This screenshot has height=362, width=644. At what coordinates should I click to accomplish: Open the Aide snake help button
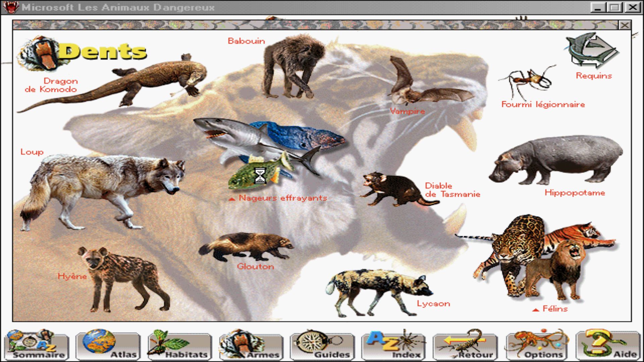pyautogui.click(x=608, y=345)
